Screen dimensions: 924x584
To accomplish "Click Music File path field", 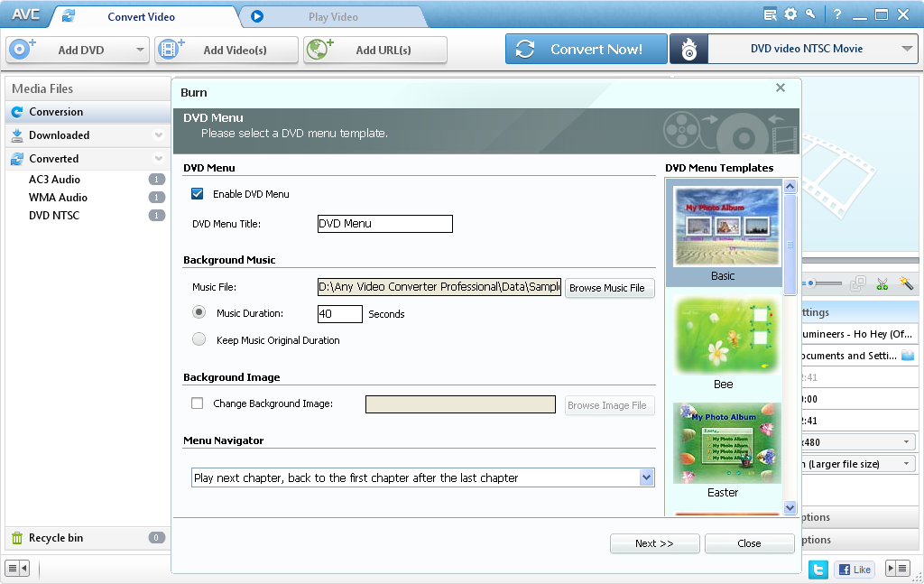I will tap(439, 287).
